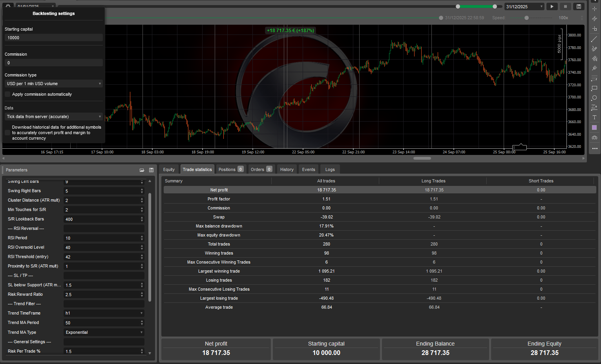Select the rectangle shape tool
This screenshot has width=601, height=364.
(x=594, y=88)
